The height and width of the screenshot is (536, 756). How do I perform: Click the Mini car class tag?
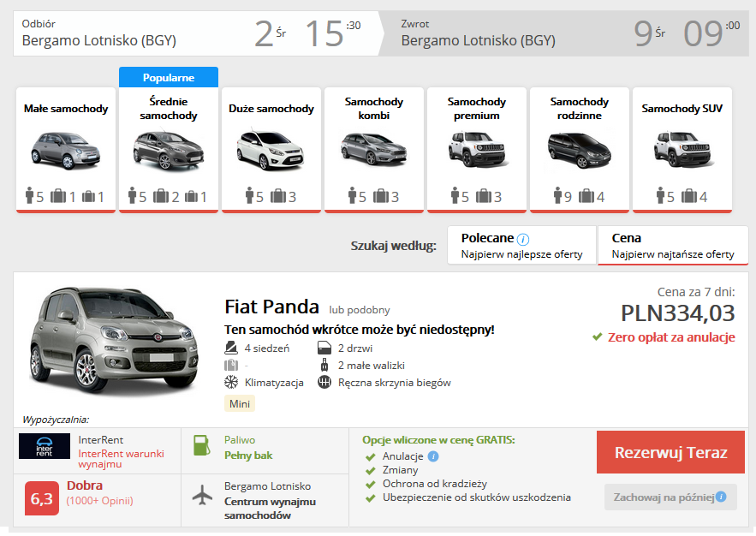pyautogui.click(x=240, y=404)
